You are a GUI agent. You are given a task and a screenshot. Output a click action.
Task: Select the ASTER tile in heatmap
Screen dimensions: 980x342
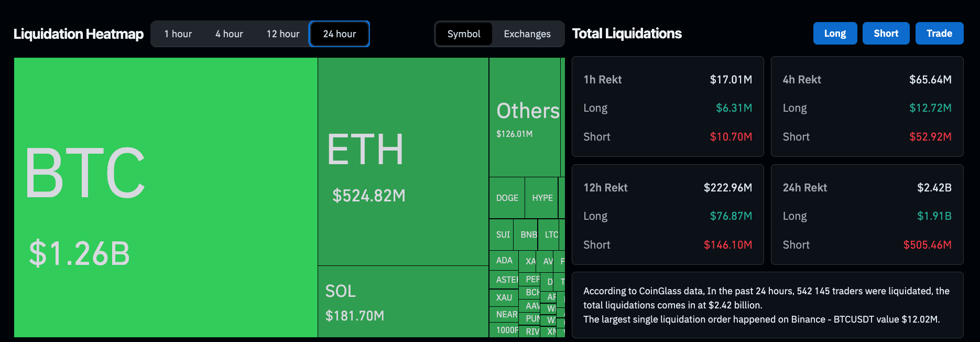tap(504, 280)
